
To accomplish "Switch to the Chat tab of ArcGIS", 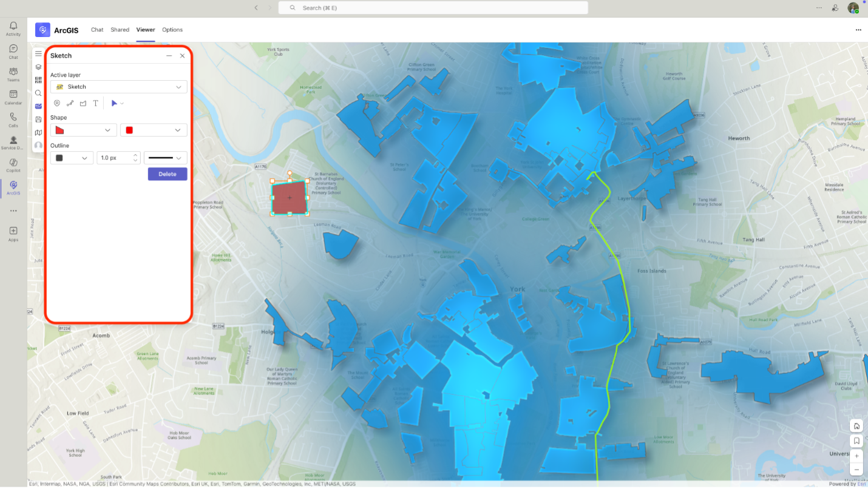I will [x=97, y=30].
